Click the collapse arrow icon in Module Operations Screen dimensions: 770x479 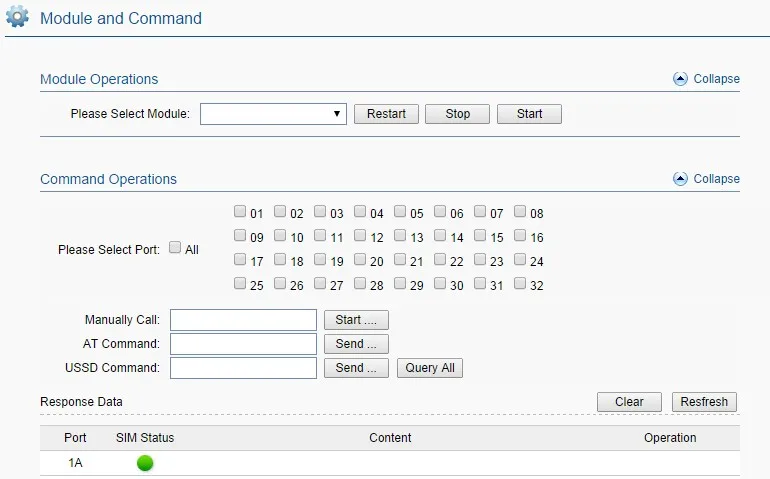click(681, 79)
